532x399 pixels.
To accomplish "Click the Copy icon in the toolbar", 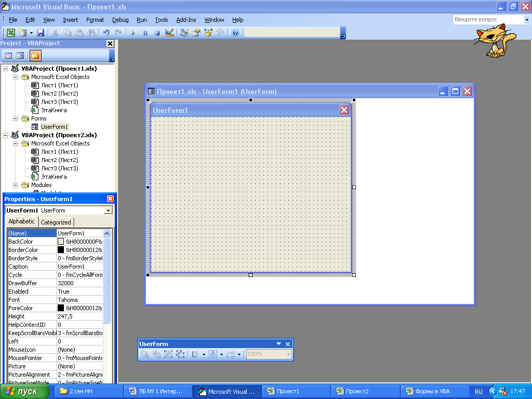I will coord(67,33).
